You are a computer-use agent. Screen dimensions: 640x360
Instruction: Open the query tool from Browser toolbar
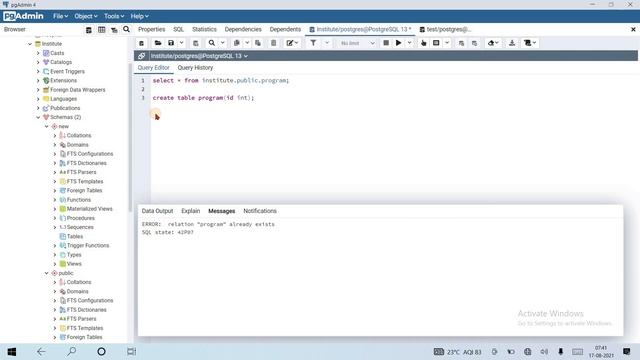[x=89, y=30]
